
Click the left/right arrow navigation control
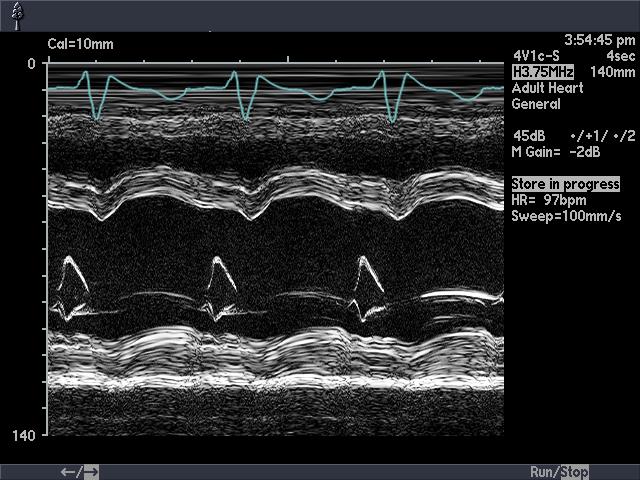[x=79, y=472]
